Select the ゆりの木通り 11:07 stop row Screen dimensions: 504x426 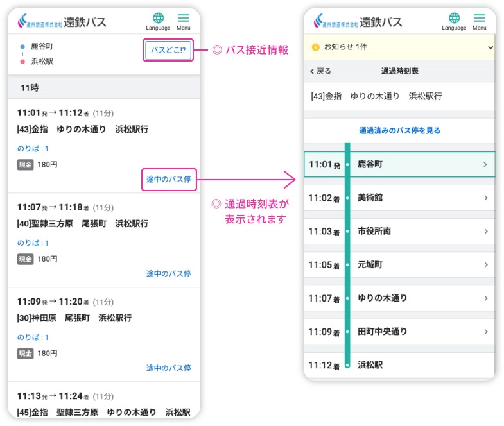tap(399, 298)
